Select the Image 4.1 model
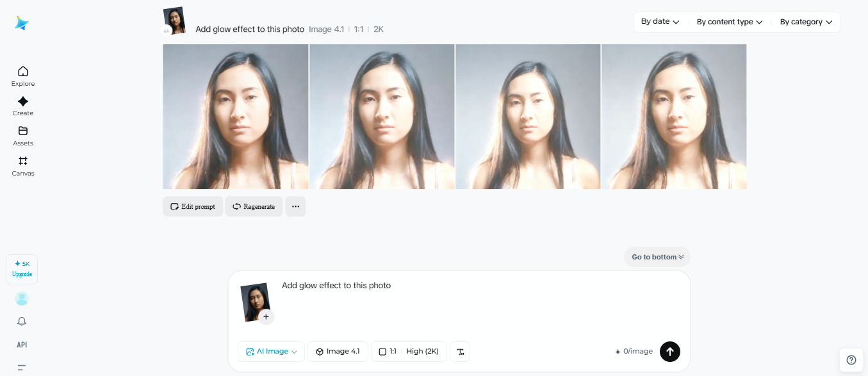 click(338, 351)
